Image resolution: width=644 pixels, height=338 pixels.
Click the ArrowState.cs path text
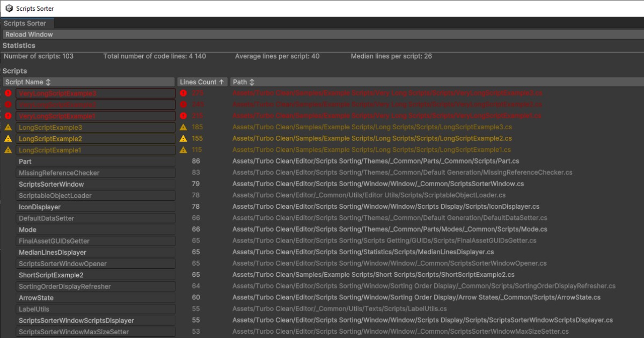pos(416,298)
